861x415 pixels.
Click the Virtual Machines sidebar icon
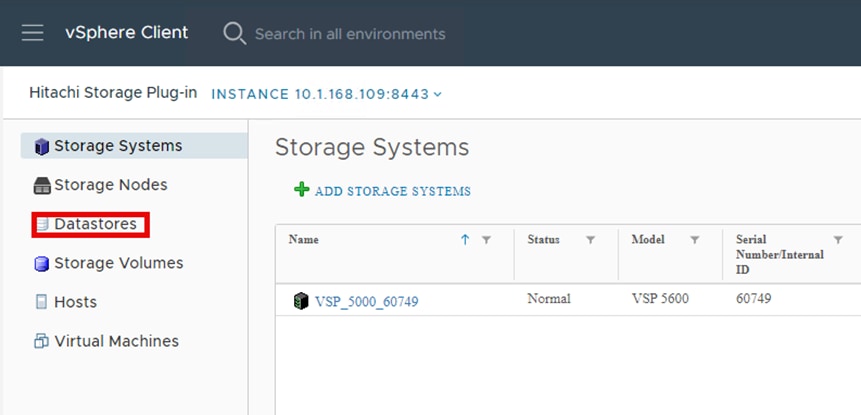pyautogui.click(x=41, y=341)
